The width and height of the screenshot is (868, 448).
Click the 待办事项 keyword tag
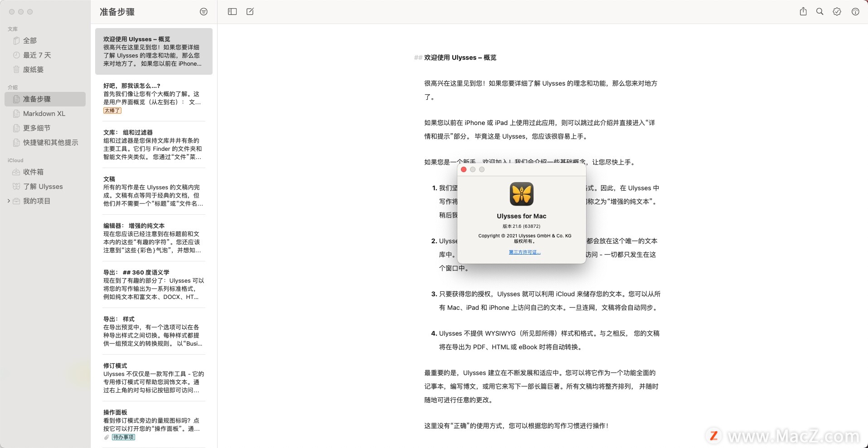coord(123,437)
